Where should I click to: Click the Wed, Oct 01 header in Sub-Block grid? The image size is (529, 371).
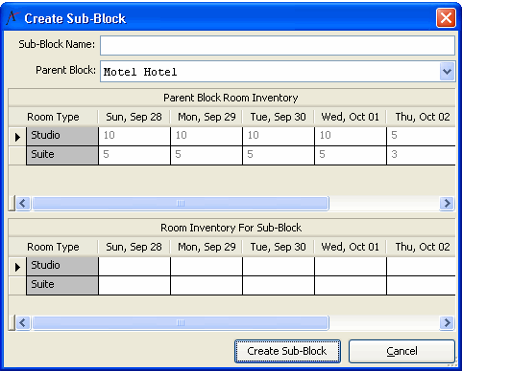tap(350, 247)
